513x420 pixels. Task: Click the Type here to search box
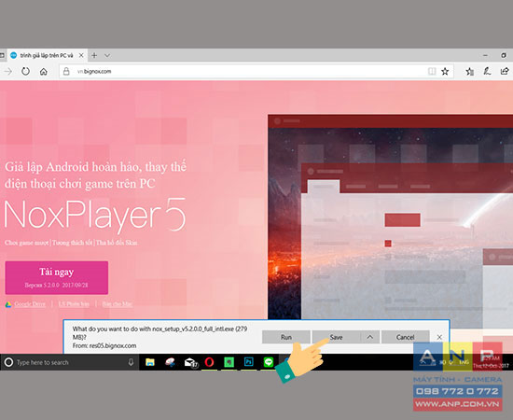click(x=70, y=362)
